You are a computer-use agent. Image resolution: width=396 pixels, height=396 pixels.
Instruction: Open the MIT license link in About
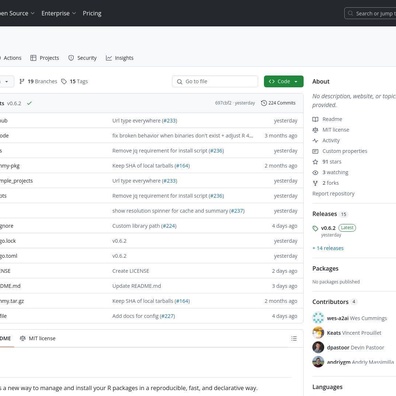[x=336, y=130]
